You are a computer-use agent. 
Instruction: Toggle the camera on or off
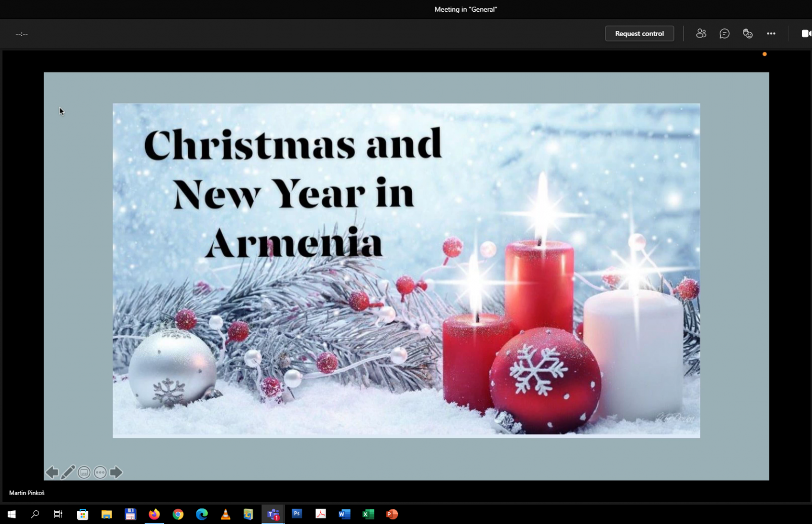pyautogui.click(x=805, y=33)
